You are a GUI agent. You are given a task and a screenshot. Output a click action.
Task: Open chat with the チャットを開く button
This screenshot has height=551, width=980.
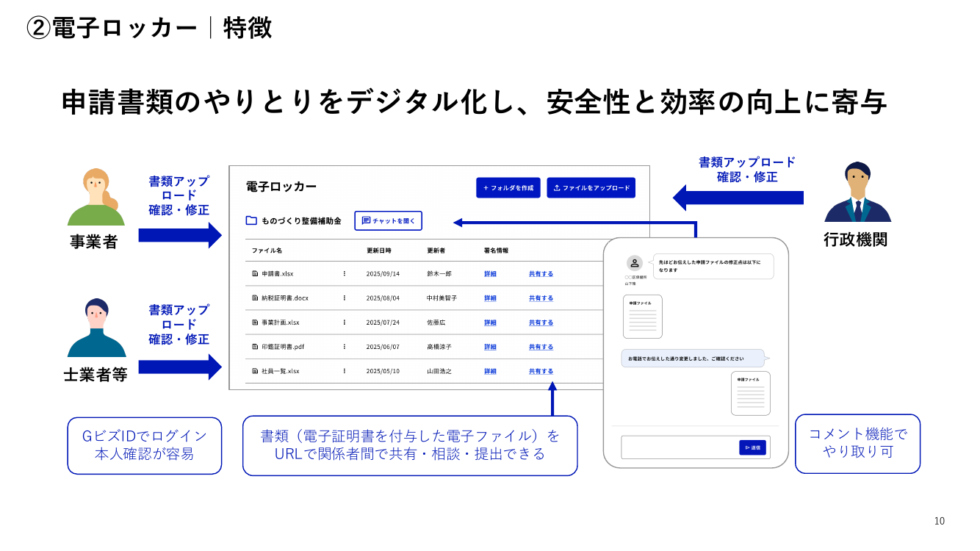[x=389, y=220]
